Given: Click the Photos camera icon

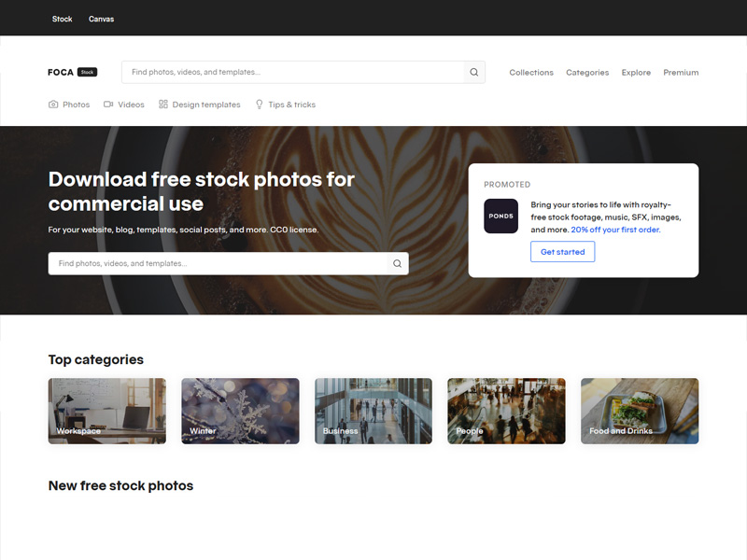Looking at the screenshot, I should coord(53,105).
